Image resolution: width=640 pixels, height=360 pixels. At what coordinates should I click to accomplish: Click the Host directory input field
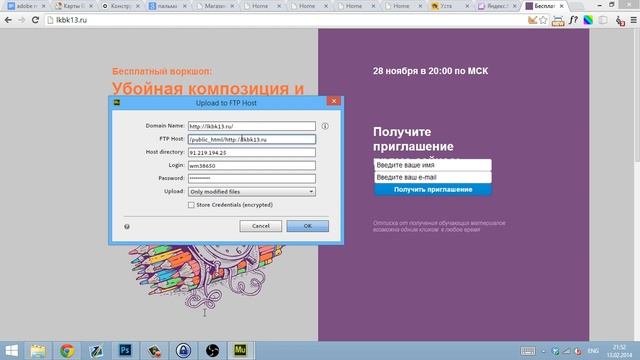pyautogui.click(x=252, y=152)
